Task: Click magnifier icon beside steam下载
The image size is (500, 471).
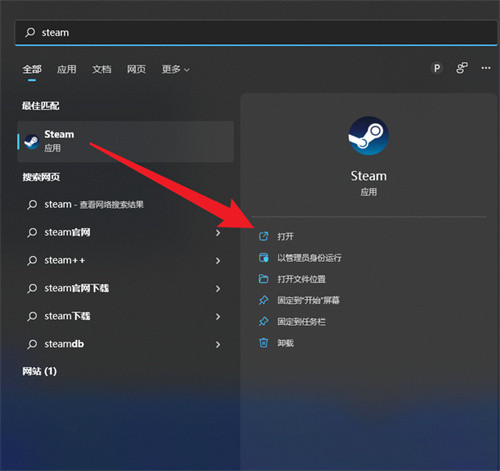Action: (x=32, y=316)
